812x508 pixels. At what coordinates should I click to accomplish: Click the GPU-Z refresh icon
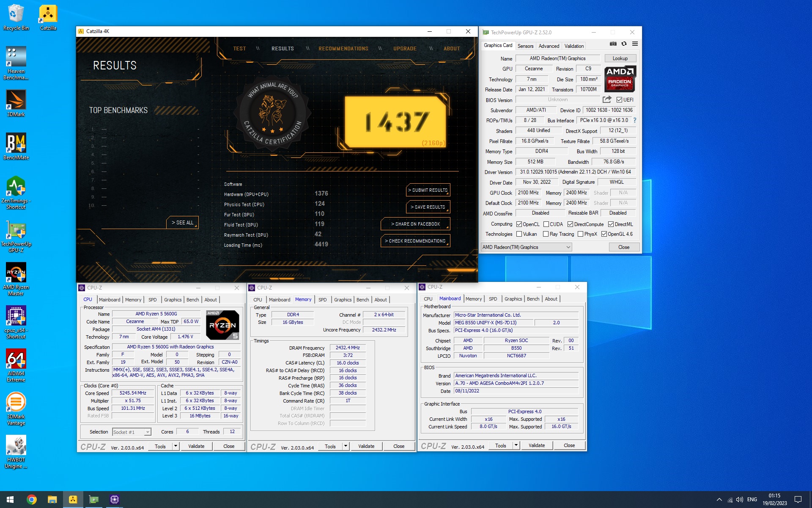[624, 44]
